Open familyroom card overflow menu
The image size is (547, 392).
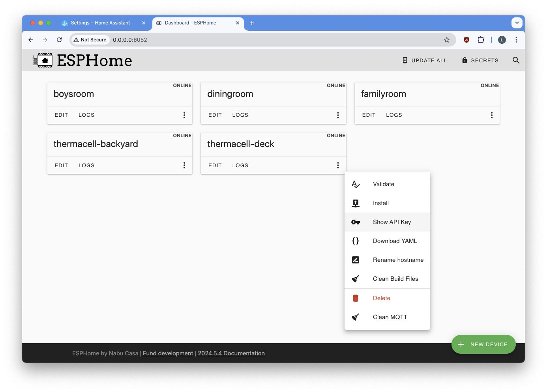pyautogui.click(x=492, y=115)
